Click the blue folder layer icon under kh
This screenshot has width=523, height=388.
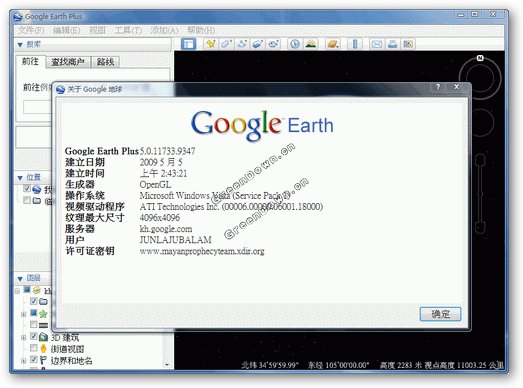[43, 302]
